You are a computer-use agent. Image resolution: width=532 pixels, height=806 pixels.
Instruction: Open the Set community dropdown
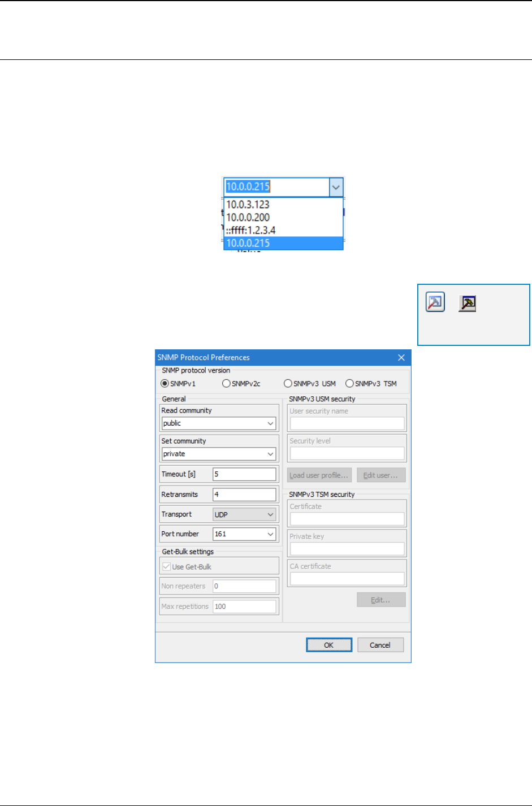point(270,454)
